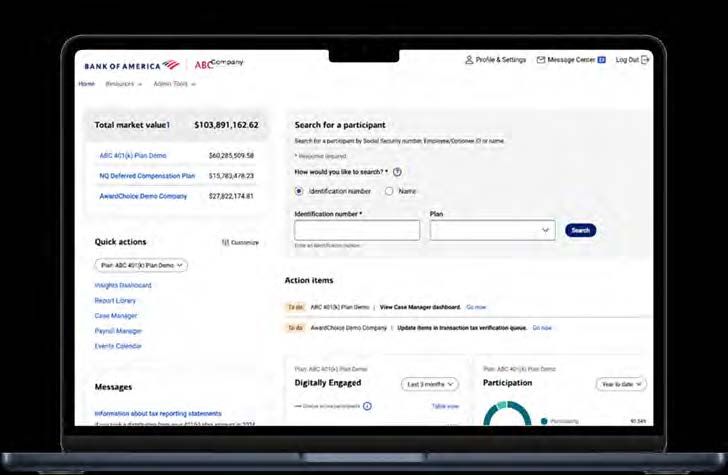Open the Message Center envelope icon

[x=541, y=60]
